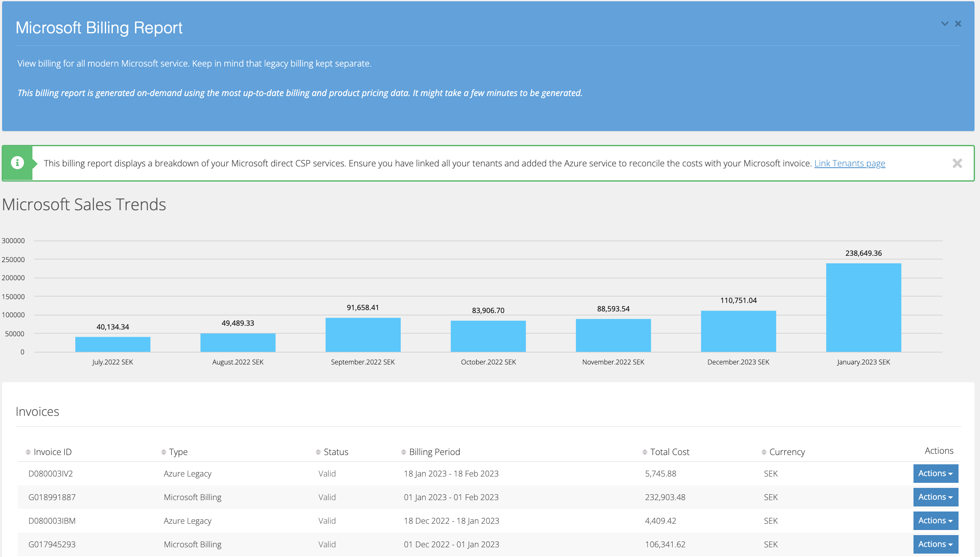This screenshot has width=980, height=557.
Task: Open the Link Tenants page
Action: pos(850,163)
